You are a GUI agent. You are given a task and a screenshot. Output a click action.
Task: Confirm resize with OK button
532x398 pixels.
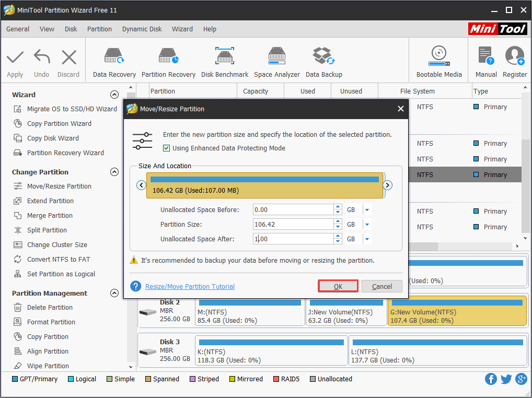pyautogui.click(x=338, y=286)
